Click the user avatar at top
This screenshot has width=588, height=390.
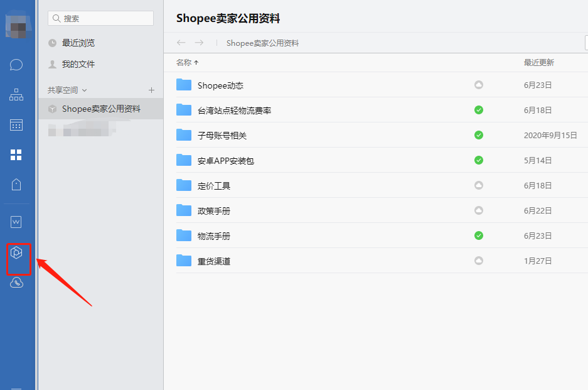[x=18, y=26]
